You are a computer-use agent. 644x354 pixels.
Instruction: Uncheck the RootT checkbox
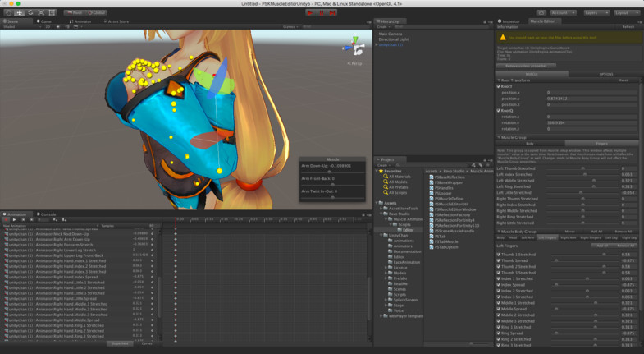tap(499, 87)
